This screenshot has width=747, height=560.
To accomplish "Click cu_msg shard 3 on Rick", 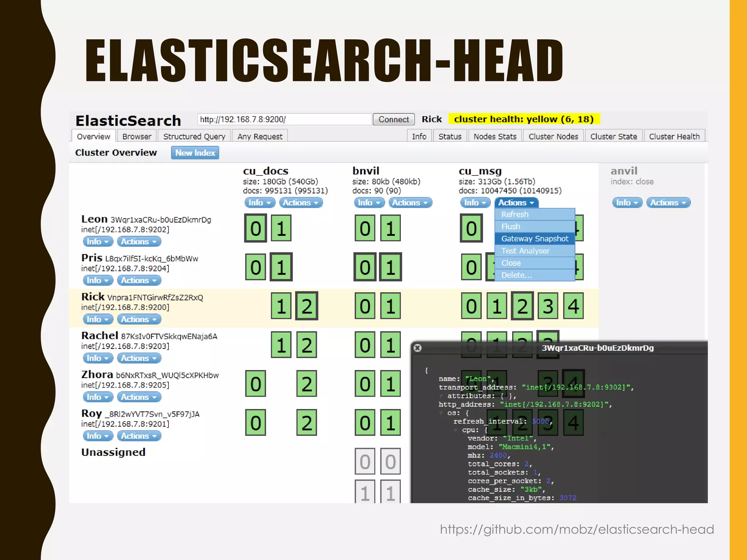I will click(548, 306).
